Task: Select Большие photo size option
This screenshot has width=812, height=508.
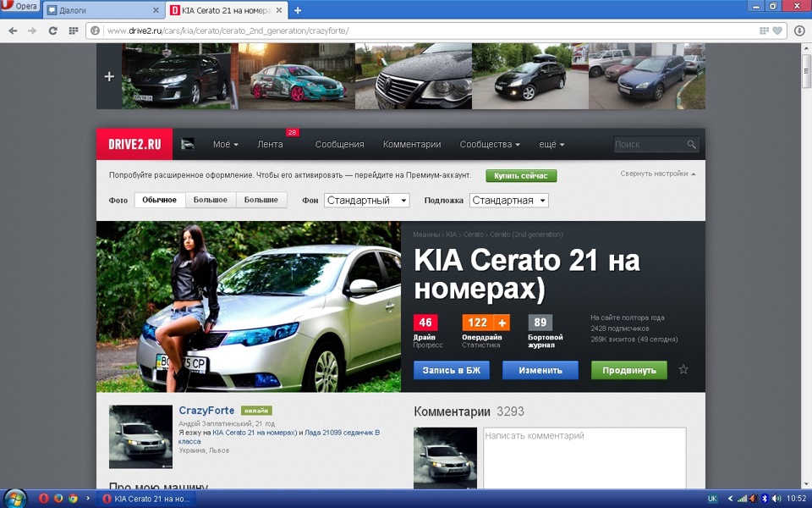Action: click(x=261, y=200)
